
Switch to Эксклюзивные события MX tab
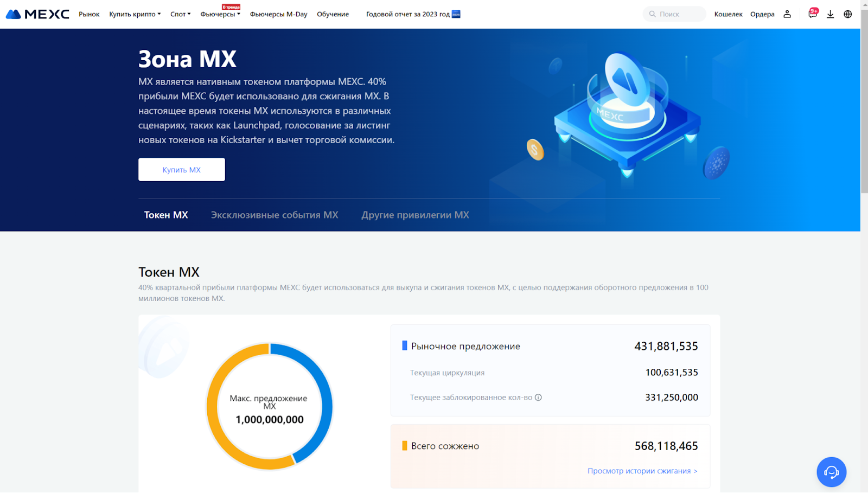[x=275, y=215]
